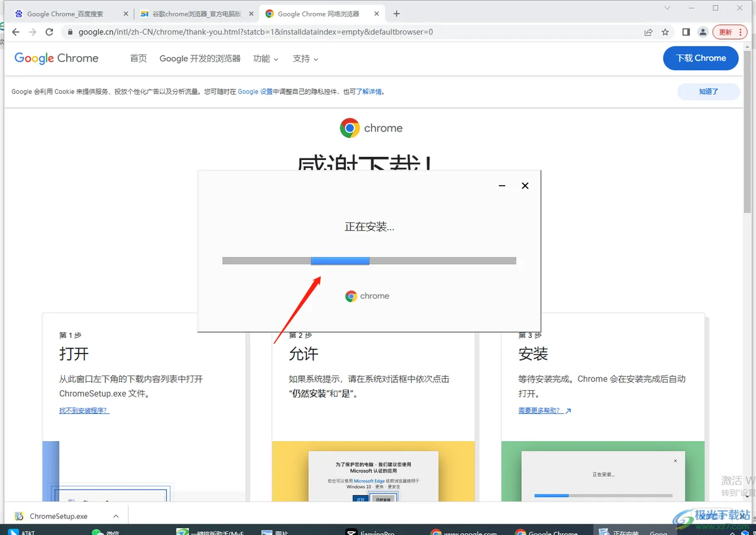Close the Chrome installer dialog
The width and height of the screenshot is (756, 535).
[x=525, y=186]
